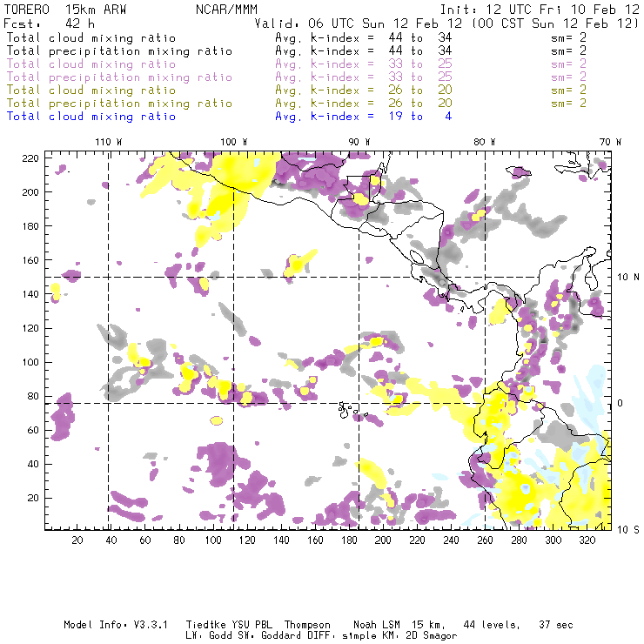Image resolution: width=644 pixels, height=644 pixels.
Task: Click the '20' tick on the vertical axis
Action: [x=33, y=498]
